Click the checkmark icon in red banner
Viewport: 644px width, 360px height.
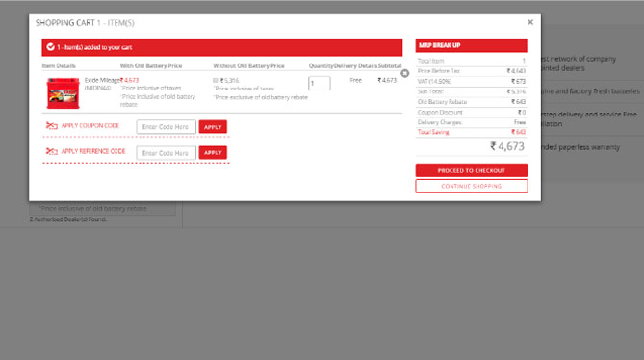click(50, 47)
